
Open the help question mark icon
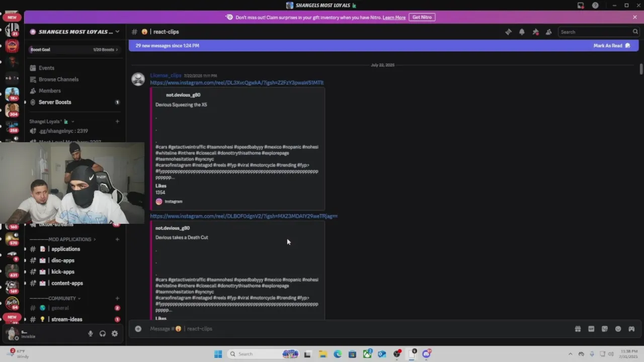coord(595,6)
